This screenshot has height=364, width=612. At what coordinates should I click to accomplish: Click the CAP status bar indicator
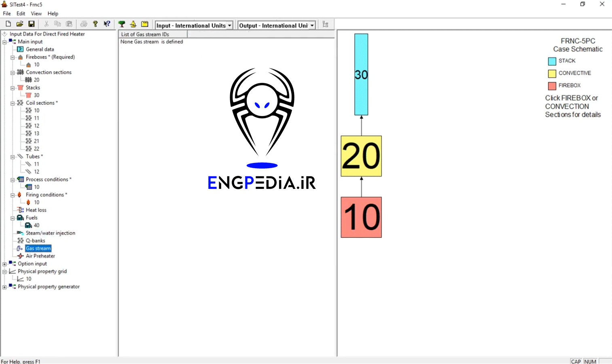click(576, 361)
